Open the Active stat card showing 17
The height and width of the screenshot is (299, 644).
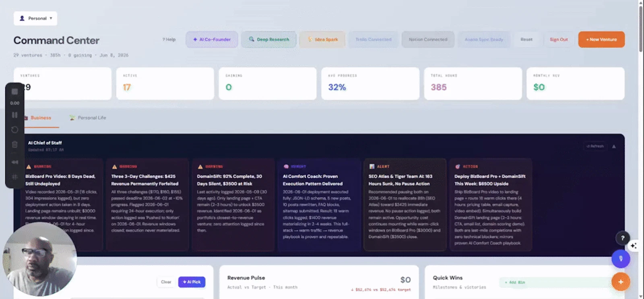click(x=165, y=84)
